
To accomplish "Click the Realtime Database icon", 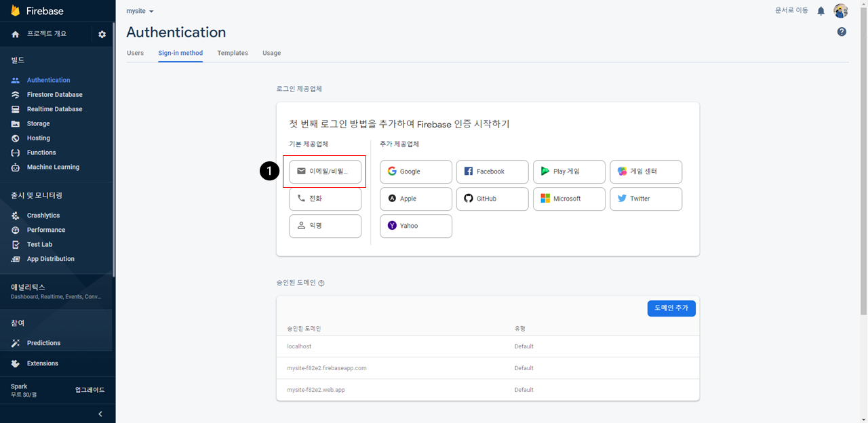I will [16, 109].
